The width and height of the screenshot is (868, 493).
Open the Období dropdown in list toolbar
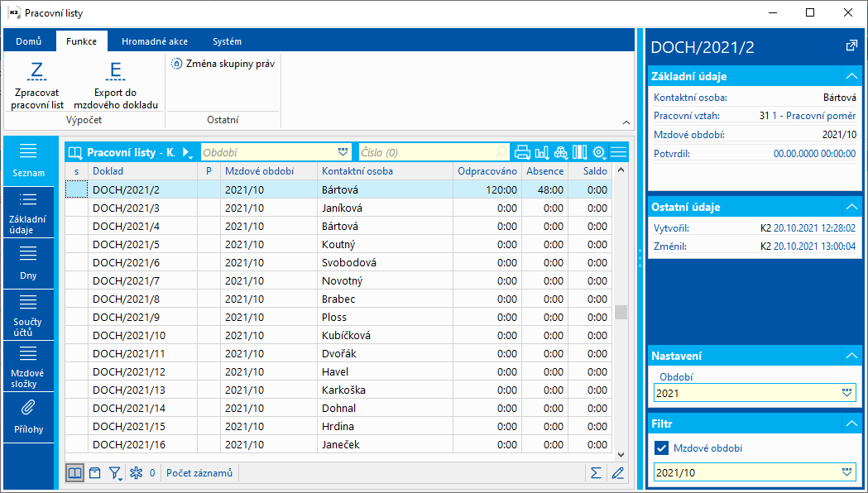343,152
